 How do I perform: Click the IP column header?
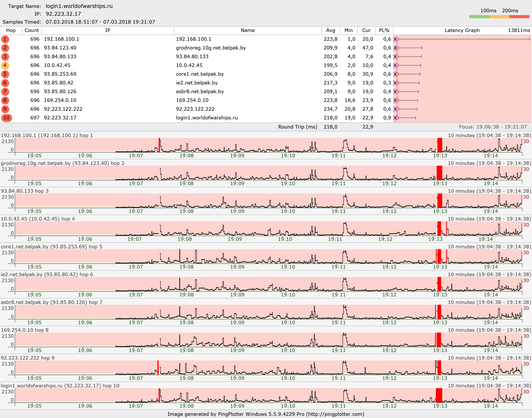(108, 30)
